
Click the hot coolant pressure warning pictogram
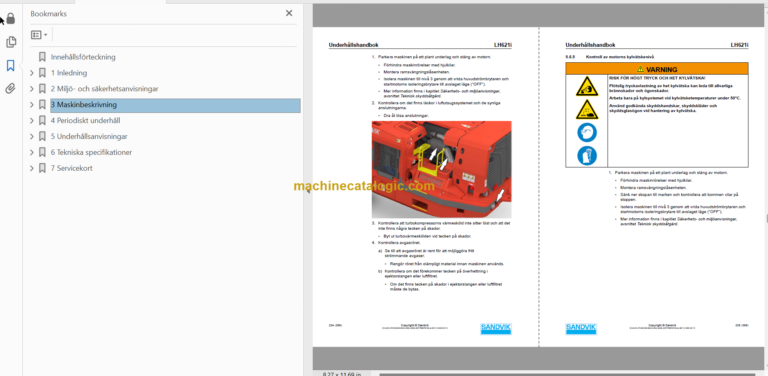pos(586,87)
